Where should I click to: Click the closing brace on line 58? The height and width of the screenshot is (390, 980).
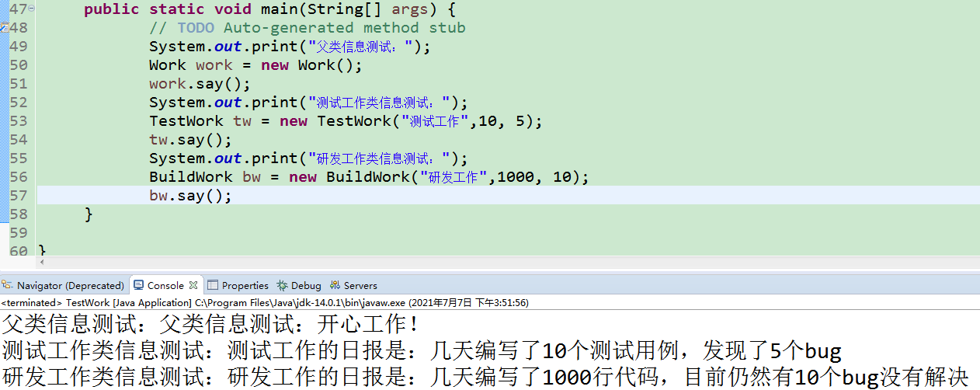click(89, 214)
